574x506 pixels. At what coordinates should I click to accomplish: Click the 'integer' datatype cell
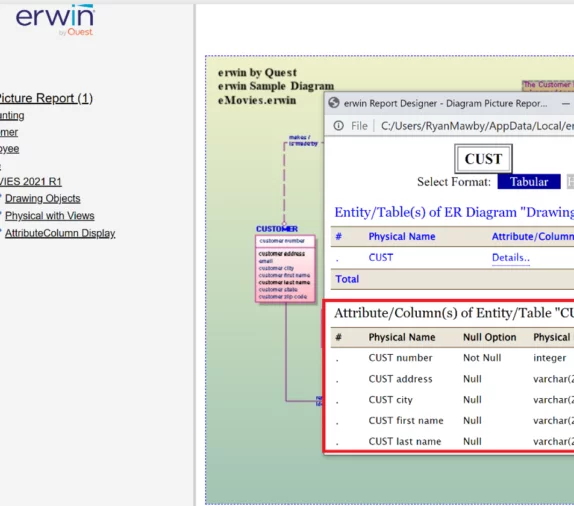click(x=549, y=358)
